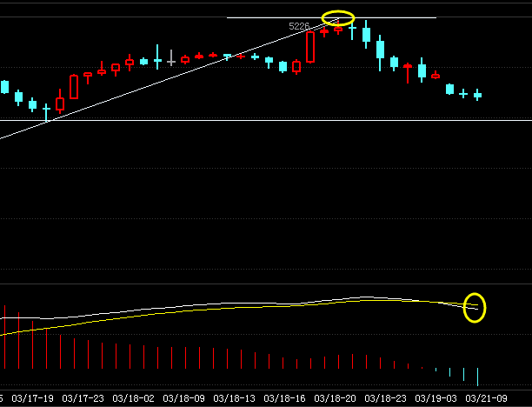Click the longest downward histogram bar at right
The height and width of the screenshot is (407, 532).
pos(478,376)
